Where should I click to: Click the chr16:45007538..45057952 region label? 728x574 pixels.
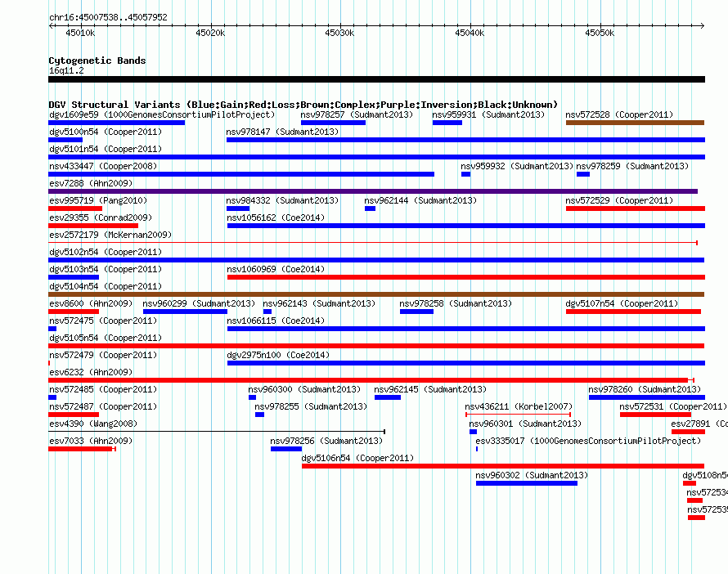[x=108, y=17]
